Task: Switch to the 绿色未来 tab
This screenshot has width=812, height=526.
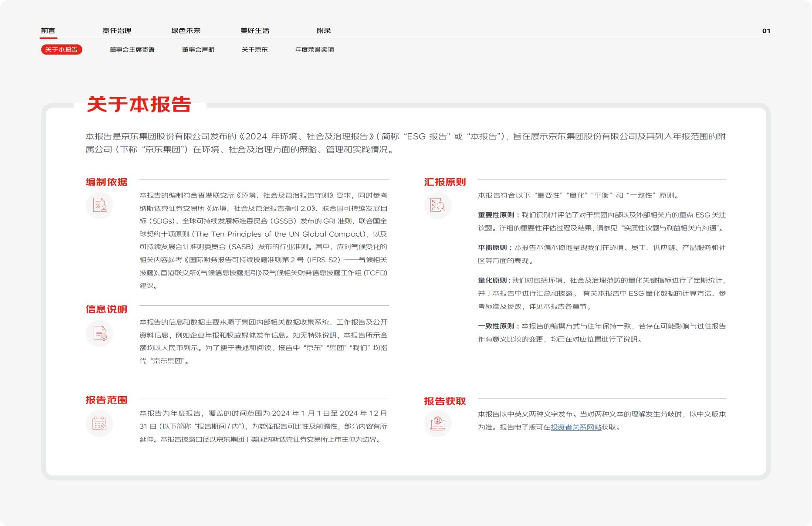Action: point(186,31)
